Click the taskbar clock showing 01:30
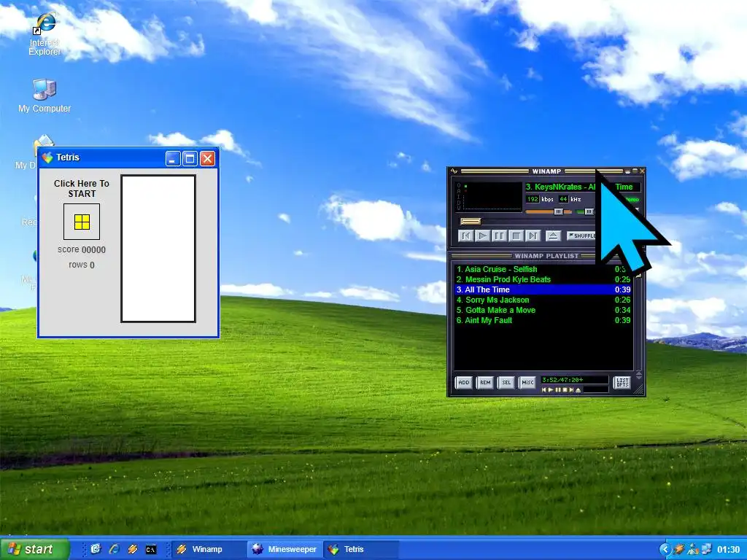 (729, 550)
